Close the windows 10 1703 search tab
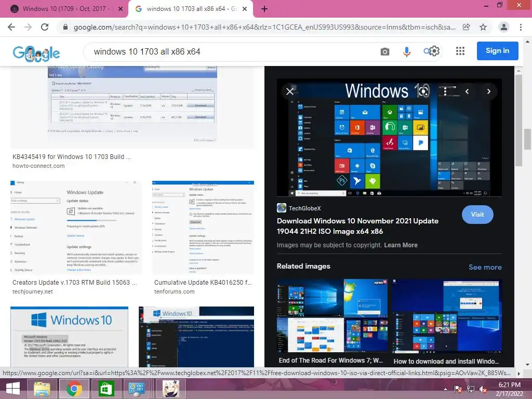 [x=245, y=9]
